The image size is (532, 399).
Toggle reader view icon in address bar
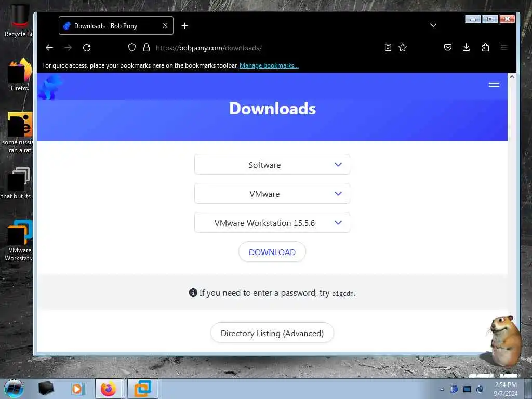[x=388, y=47]
